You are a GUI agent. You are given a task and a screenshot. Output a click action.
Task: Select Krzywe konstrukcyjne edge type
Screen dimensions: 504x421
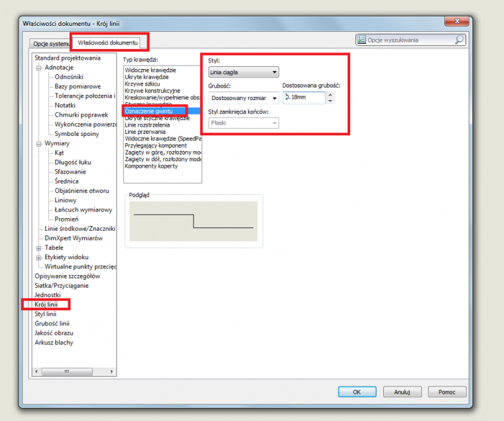[153, 91]
